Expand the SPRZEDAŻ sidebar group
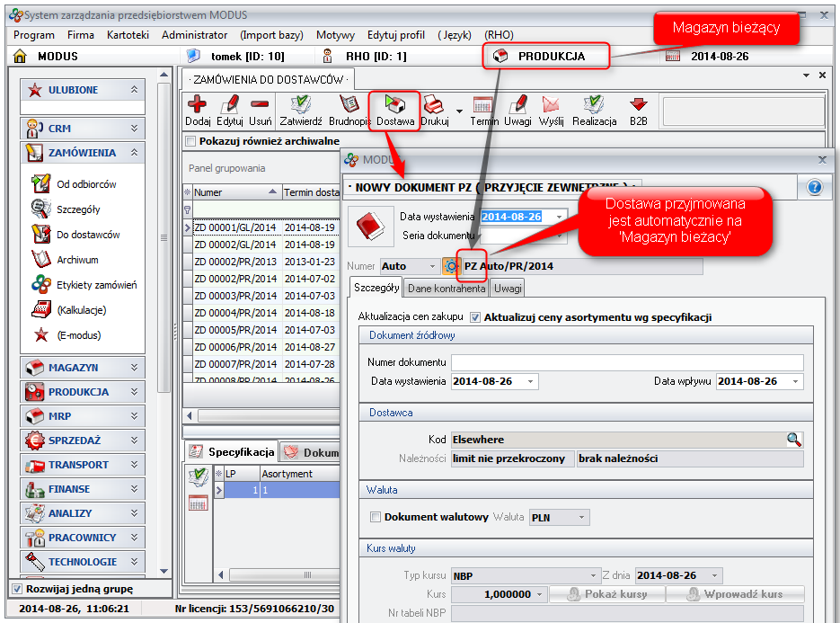 [x=135, y=441]
